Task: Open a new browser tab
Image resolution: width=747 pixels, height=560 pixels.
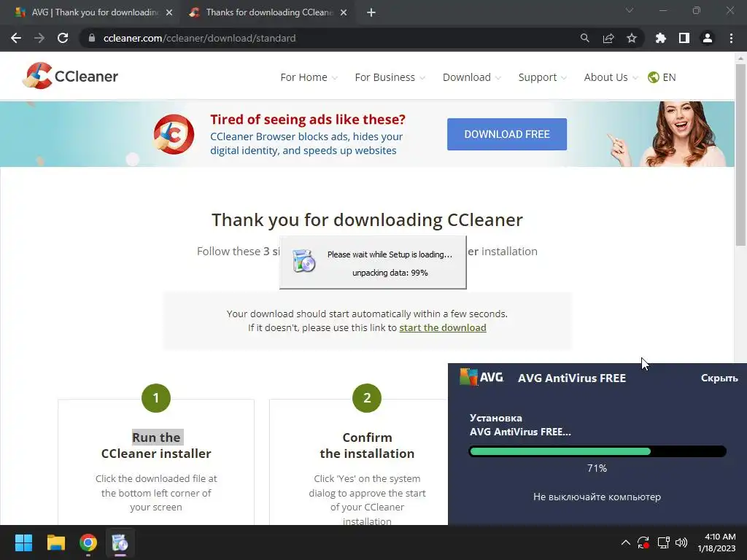Action: 371,12
